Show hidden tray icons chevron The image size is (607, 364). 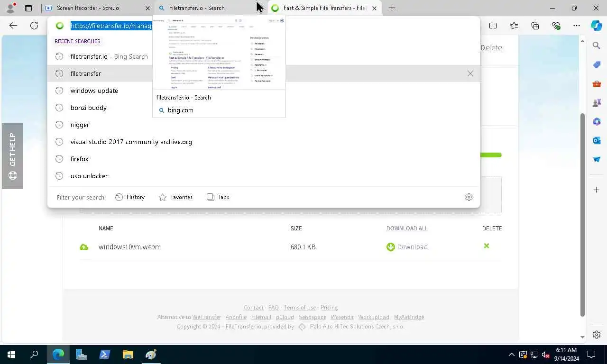tap(511, 355)
